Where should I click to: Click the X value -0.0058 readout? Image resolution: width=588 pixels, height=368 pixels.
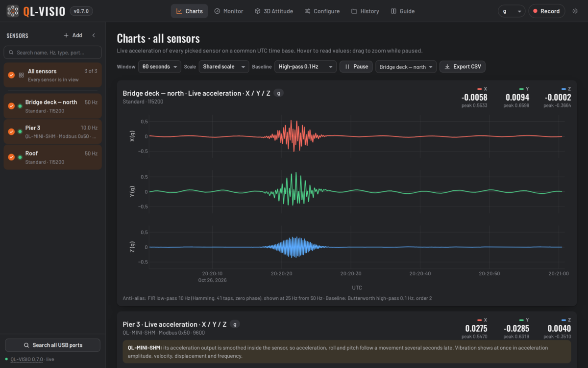coord(474,98)
